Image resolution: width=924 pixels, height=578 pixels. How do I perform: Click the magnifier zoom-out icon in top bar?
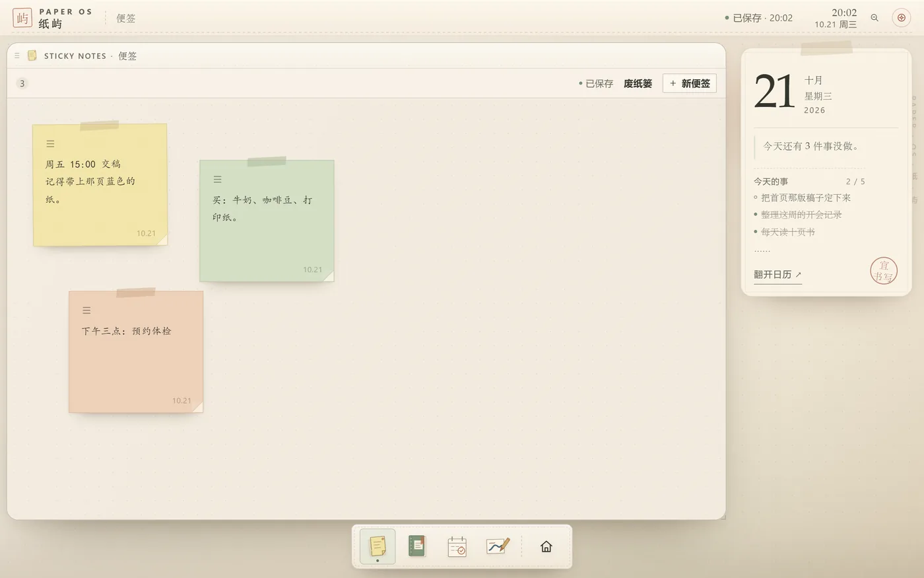click(874, 18)
